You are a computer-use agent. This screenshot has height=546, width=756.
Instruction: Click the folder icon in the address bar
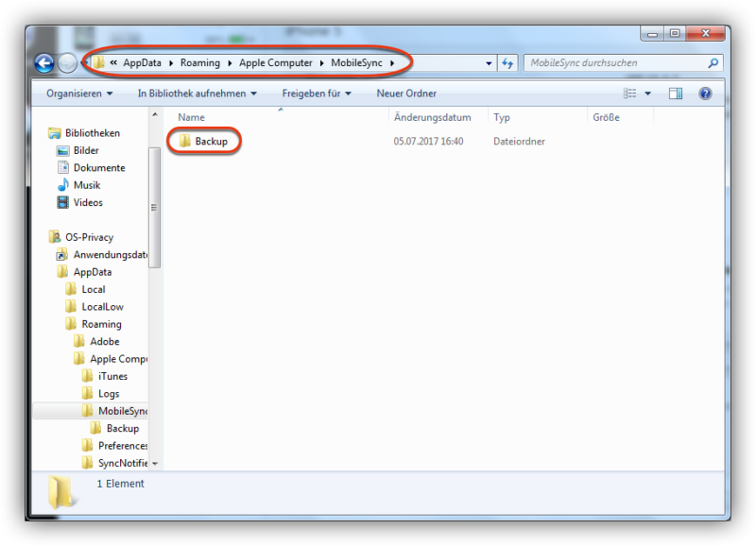(98, 62)
